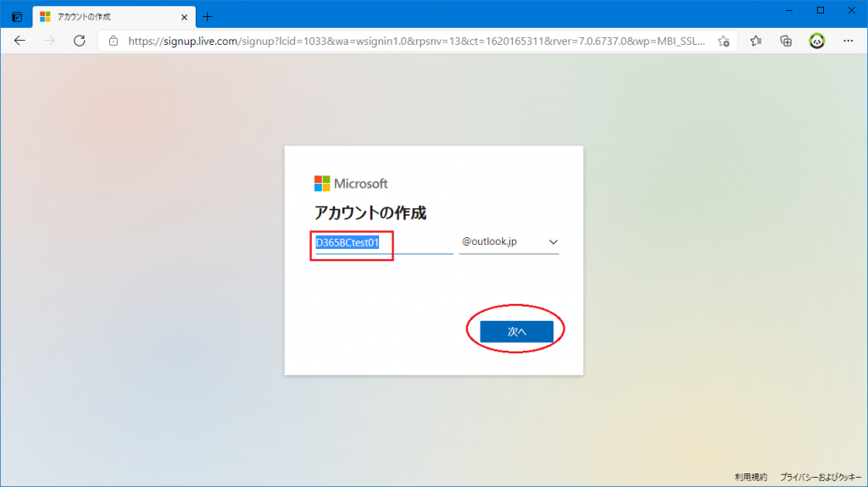Open the tab actions menu icon

(x=17, y=17)
